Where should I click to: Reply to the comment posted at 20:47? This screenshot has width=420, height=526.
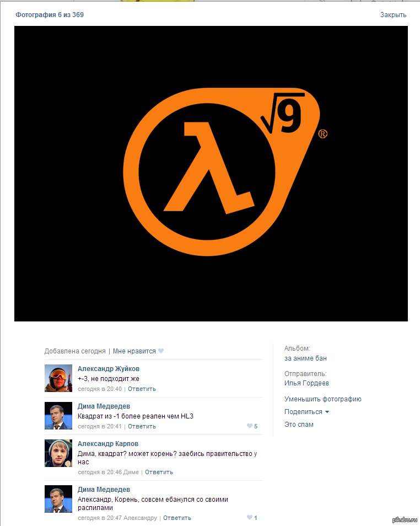pyautogui.click(x=177, y=518)
